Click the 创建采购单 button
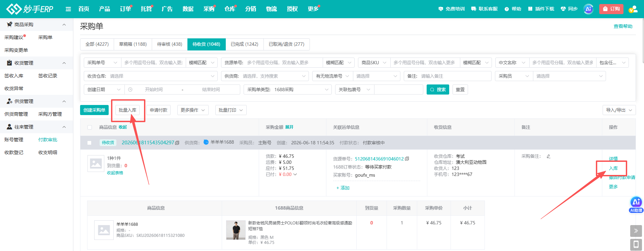 click(95, 110)
